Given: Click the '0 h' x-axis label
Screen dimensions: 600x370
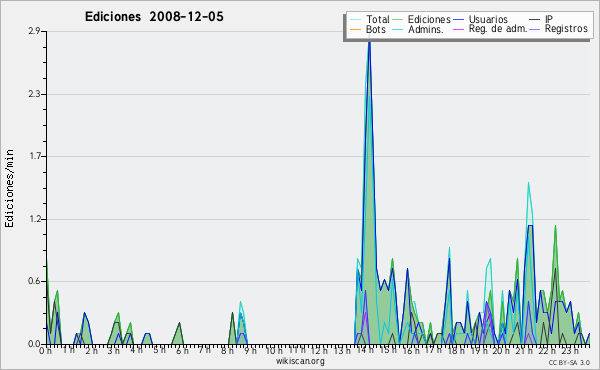Looking at the screenshot, I should (x=45, y=351).
